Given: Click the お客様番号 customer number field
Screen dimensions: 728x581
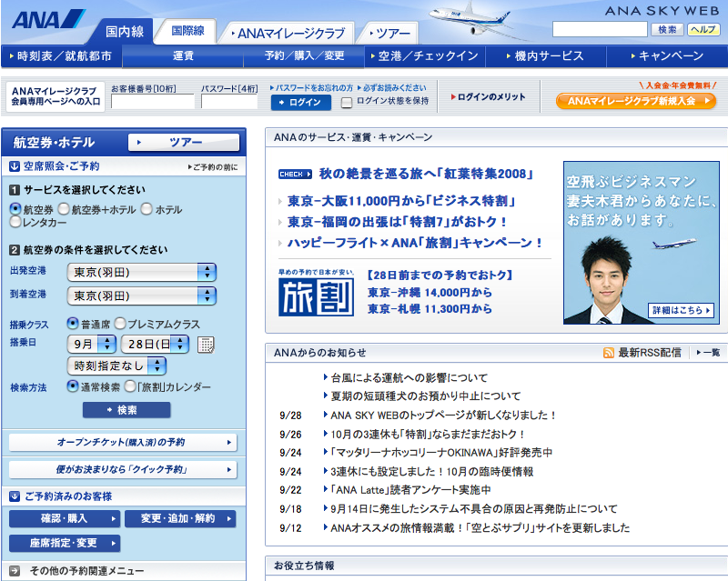Looking at the screenshot, I should (152, 102).
